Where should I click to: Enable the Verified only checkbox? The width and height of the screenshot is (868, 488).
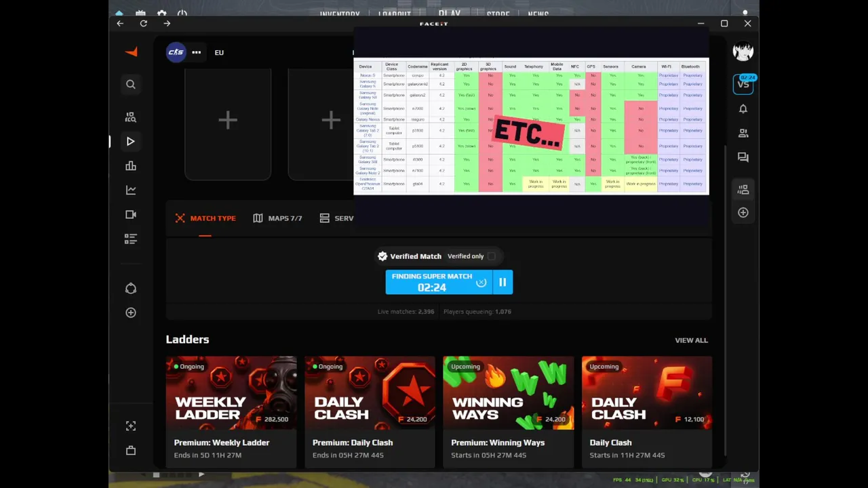492,256
